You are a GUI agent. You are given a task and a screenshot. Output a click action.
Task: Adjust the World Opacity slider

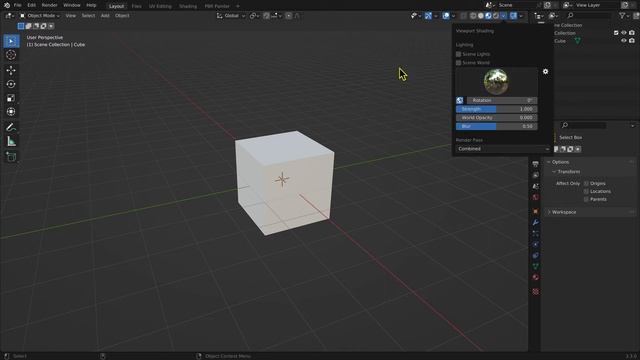click(x=496, y=118)
